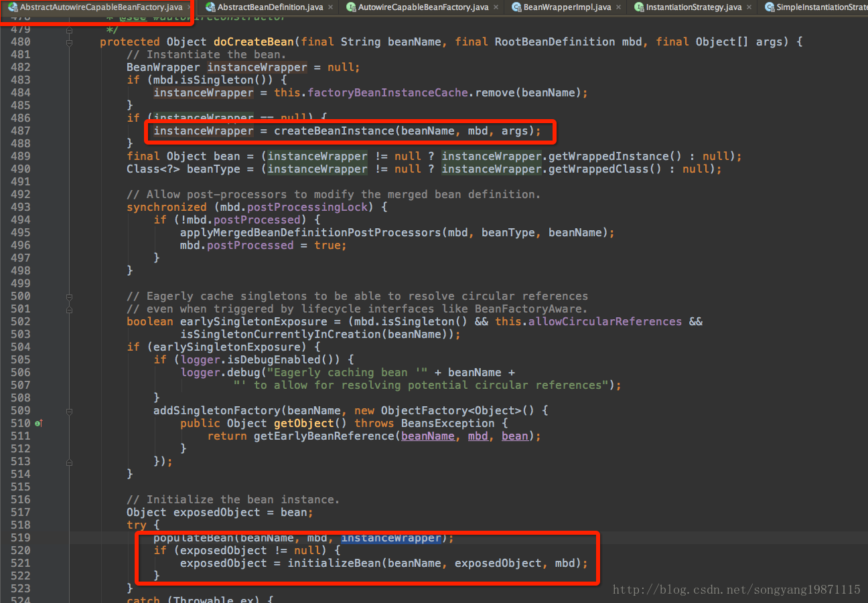Image resolution: width=868 pixels, height=603 pixels.
Task: Click the ObjectFactory<Object> type on line 509
Action: pos(451,410)
